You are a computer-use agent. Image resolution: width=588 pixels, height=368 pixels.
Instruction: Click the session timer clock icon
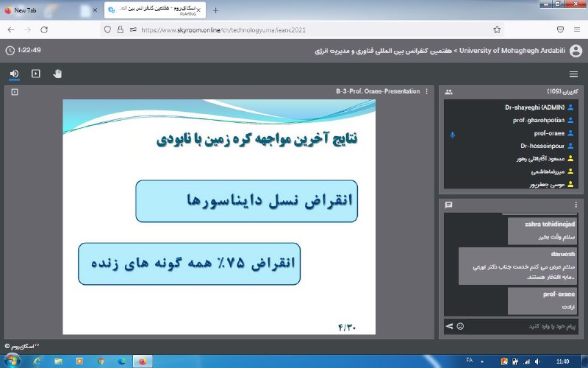coord(10,50)
